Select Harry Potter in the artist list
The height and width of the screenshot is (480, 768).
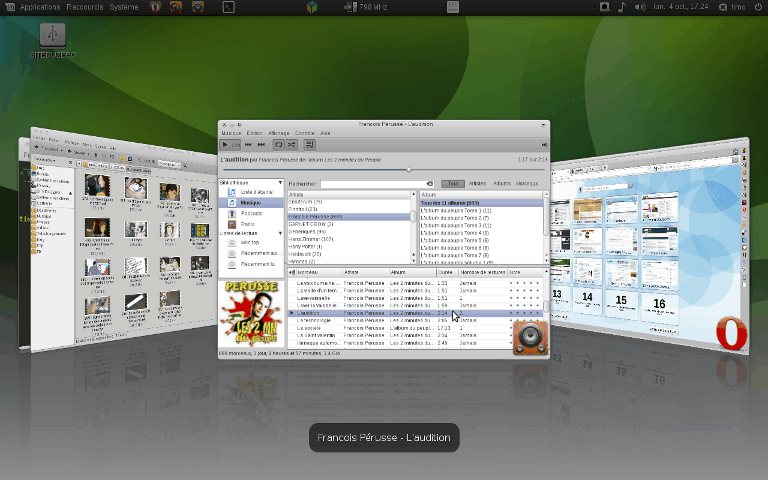[x=349, y=247]
